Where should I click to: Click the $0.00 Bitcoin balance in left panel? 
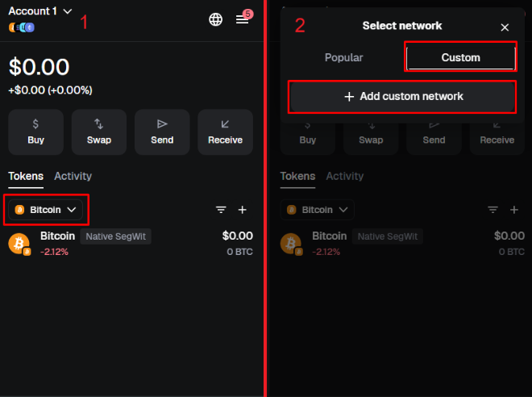point(238,236)
